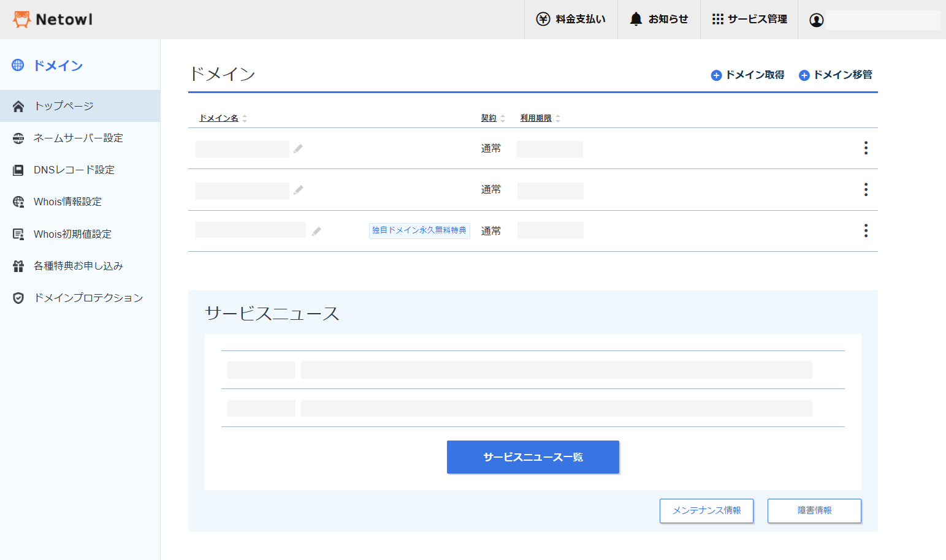Click the DNSレコード設定 book icon
Viewport: 946px width, 560px height.
18,170
